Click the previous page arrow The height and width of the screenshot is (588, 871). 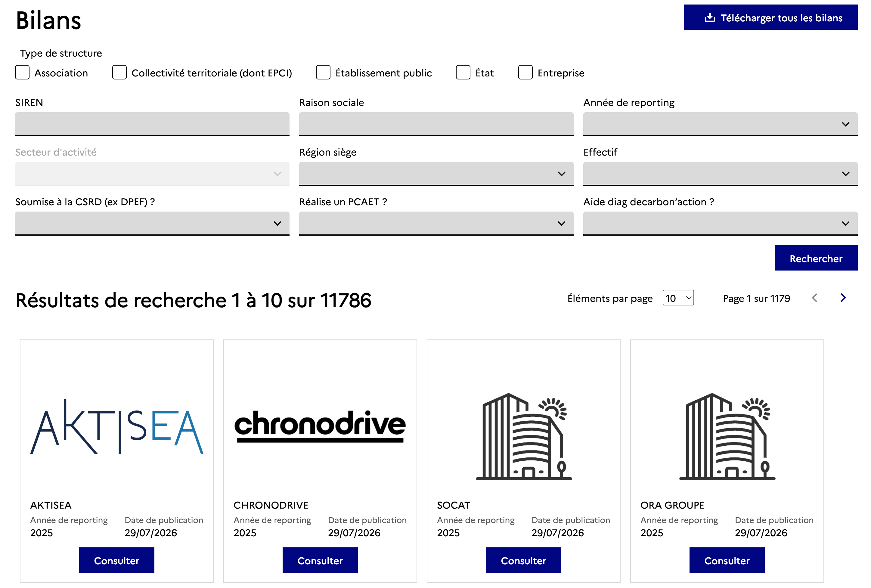point(814,298)
